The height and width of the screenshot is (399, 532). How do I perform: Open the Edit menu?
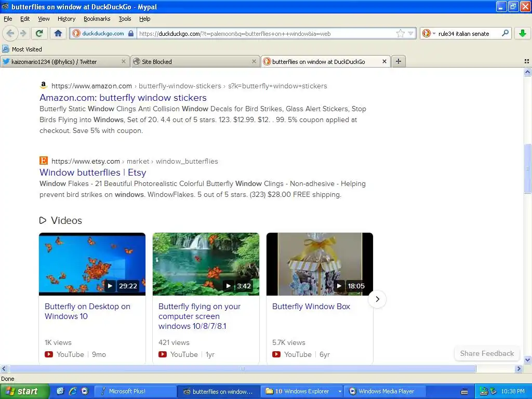(x=25, y=19)
